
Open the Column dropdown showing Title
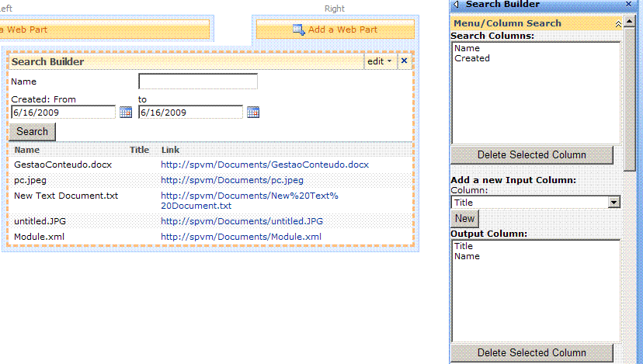[614, 202]
